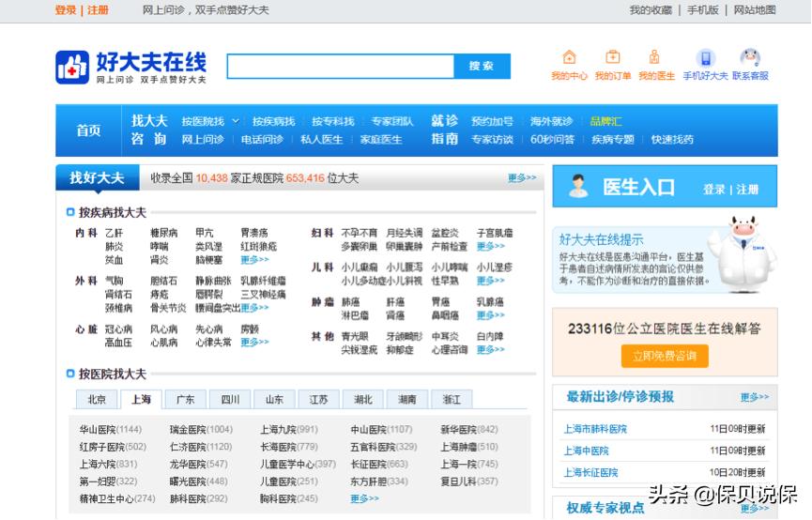Open the 冠心病 disease link
The image size is (812, 520).
tap(118, 329)
